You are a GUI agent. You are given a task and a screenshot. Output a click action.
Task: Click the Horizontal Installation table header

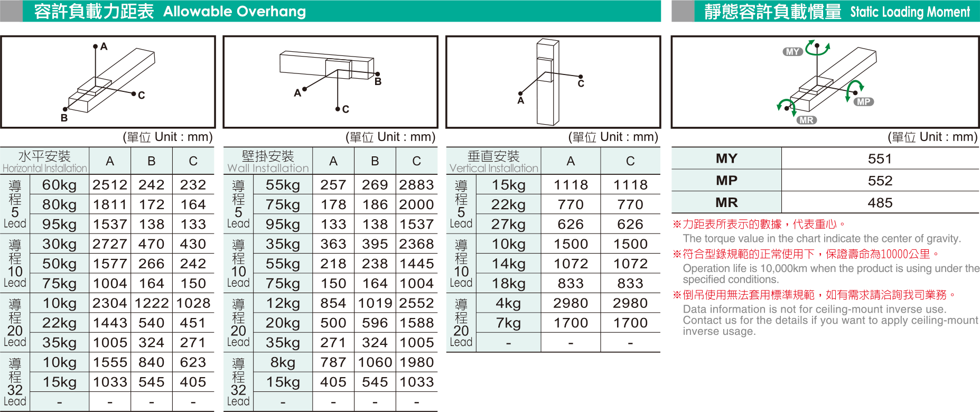coord(45,161)
